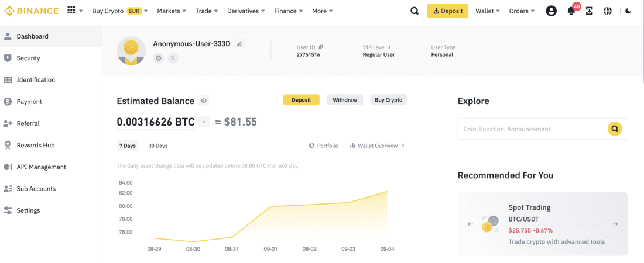Click Buy Crypto button beside Withdraw

[388, 100]
